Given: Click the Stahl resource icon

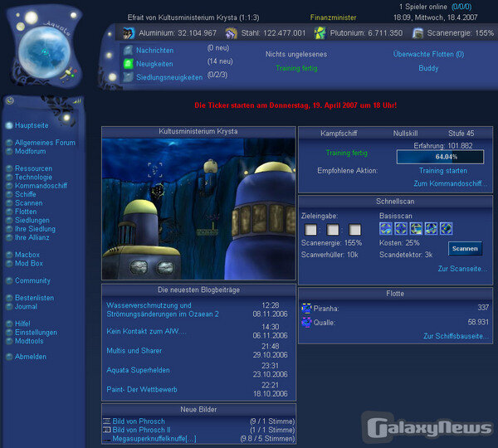Looking at the screenshot, I should pyautogui.click(x=231, y=33).
